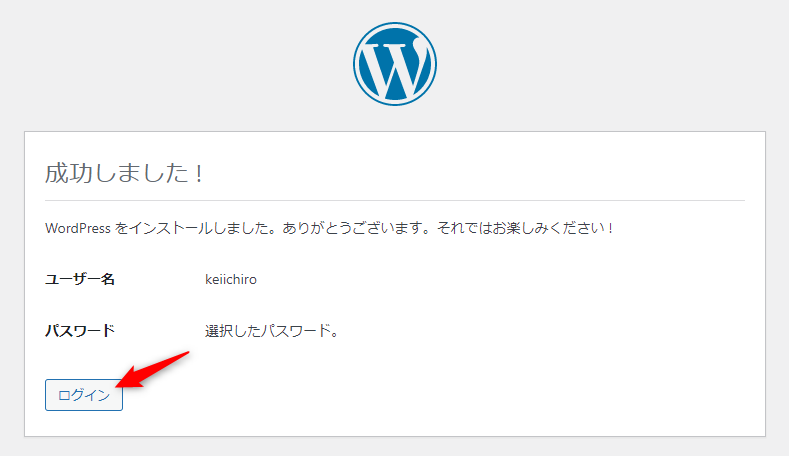The width and height of the screenshot is (789, 456).
Task: Click the tail end of red arrow
Action: [187, 353]
